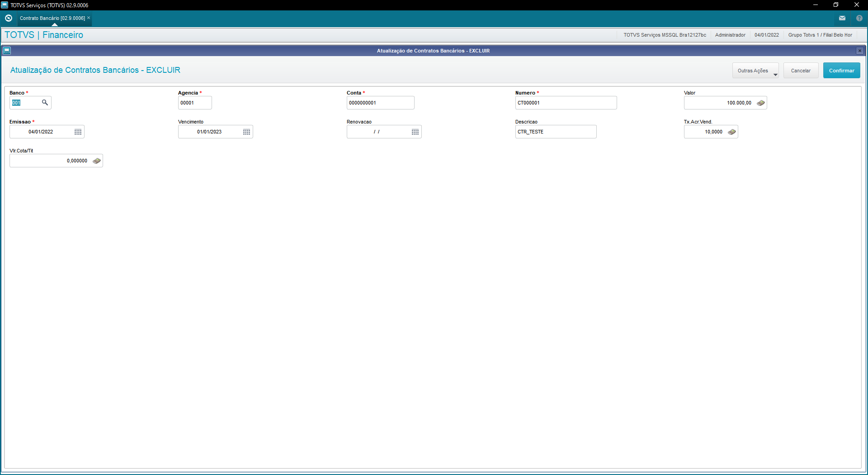Viewport: 868px width, 475px height.
Task: Click the TOTVS round logo icon
Action: tap(9, 18)
